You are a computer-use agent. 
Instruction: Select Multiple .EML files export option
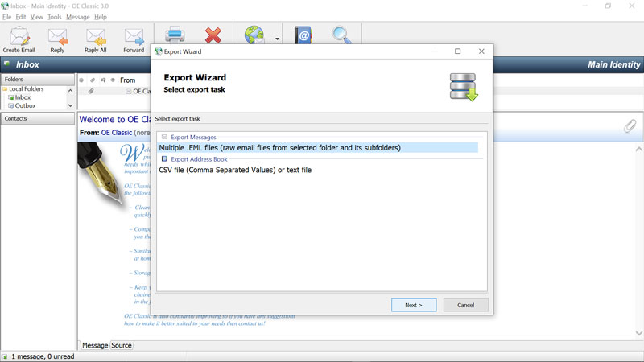[x=318, y=148]
